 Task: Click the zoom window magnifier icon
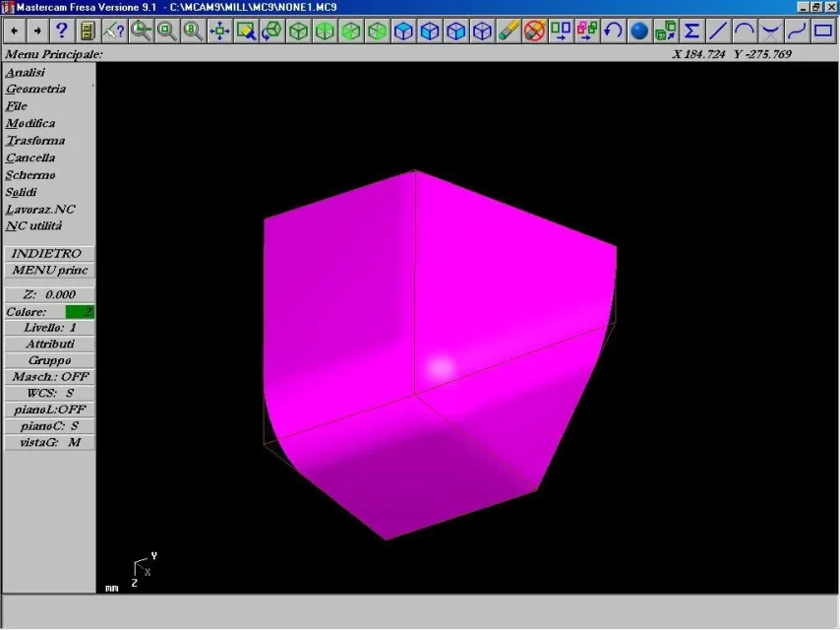141,31
